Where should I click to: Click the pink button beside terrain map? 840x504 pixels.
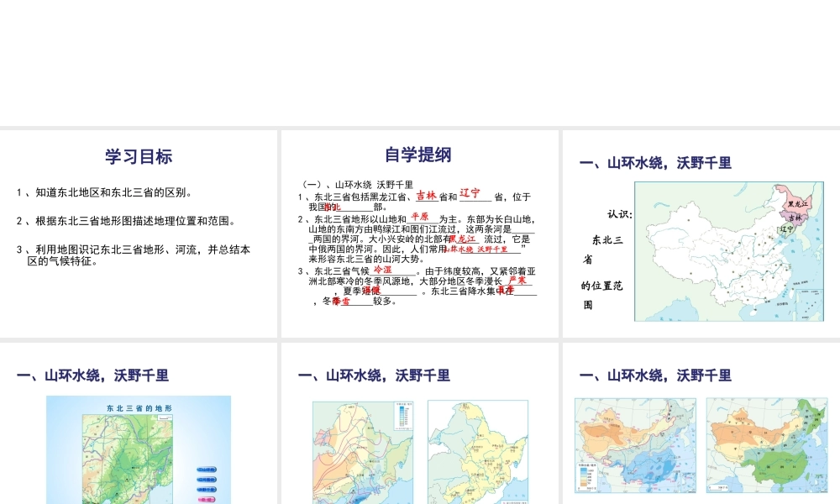207,499
